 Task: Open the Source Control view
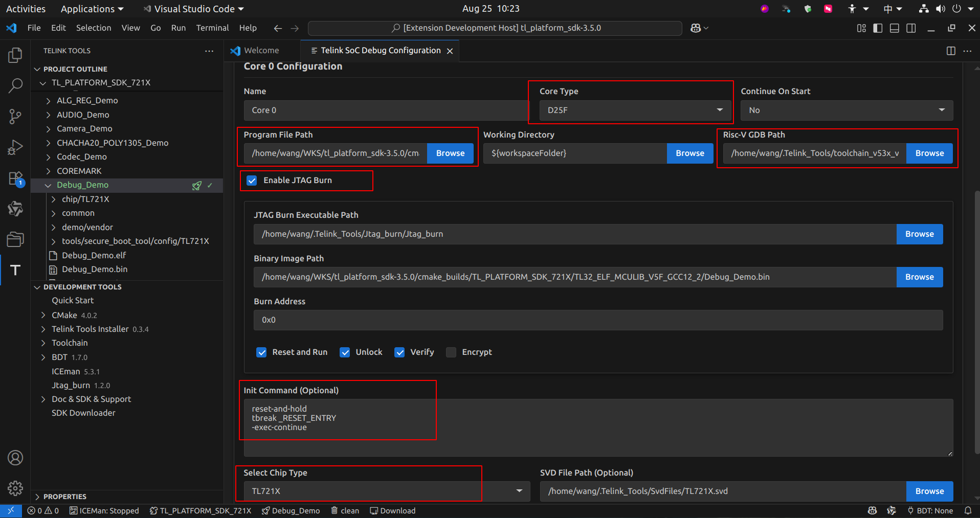[15, 117]
